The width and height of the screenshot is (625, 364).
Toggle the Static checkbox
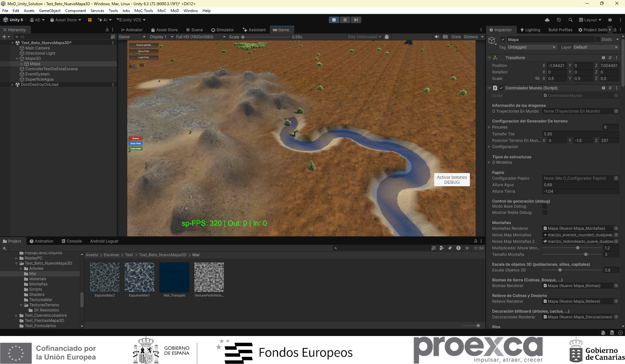click(x=598, y=39)
